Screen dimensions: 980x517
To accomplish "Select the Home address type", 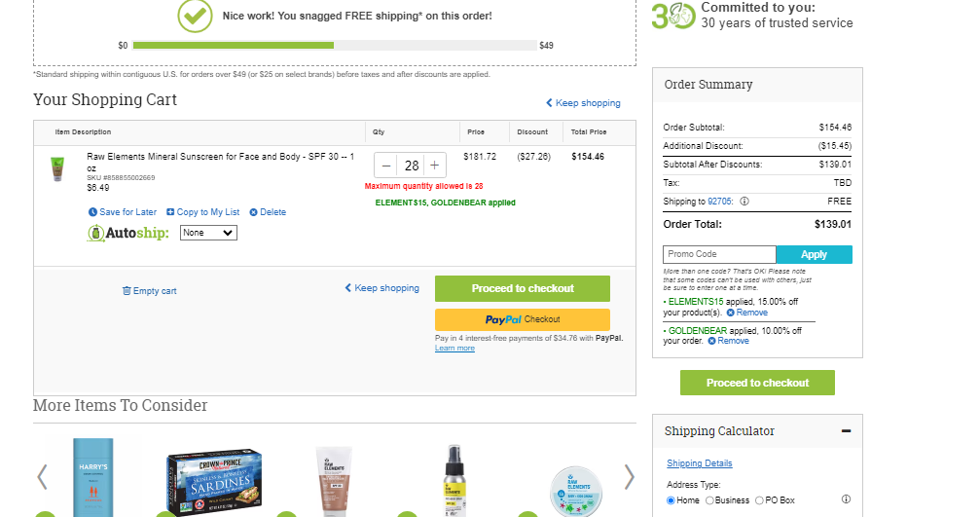I will 671,500.
